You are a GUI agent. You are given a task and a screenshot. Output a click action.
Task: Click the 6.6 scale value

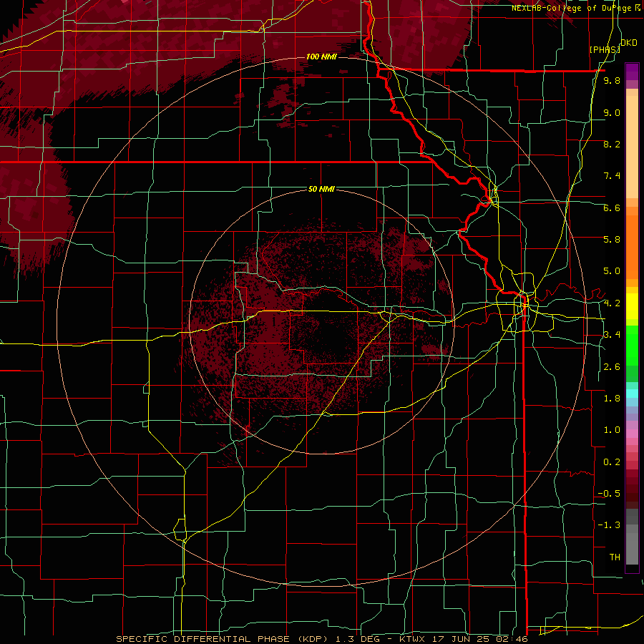[612, 208]
